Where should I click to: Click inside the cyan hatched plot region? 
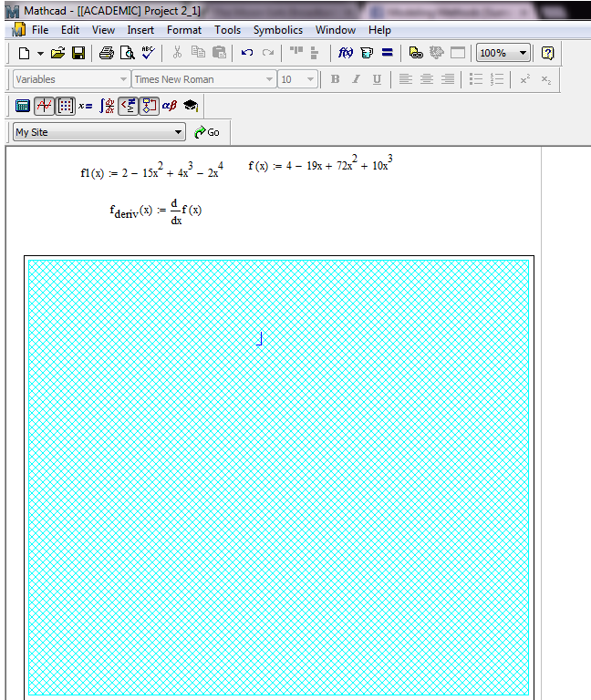[279, 477]
